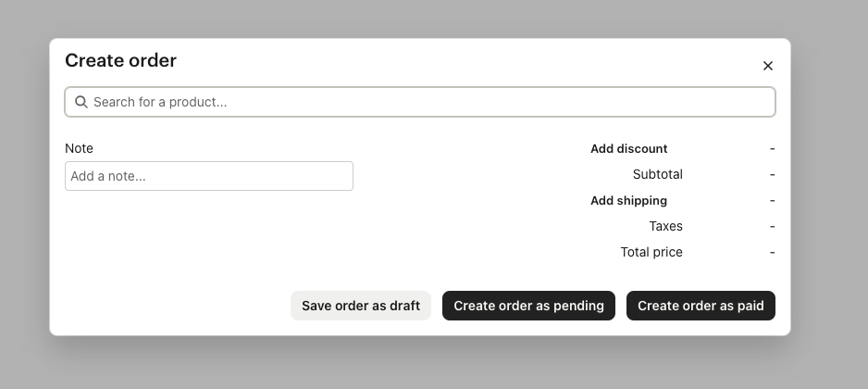Screen dimensions: 868x389
Task: Dismiss dialog by clicking the dimmed backdrop
Action: 432,363
